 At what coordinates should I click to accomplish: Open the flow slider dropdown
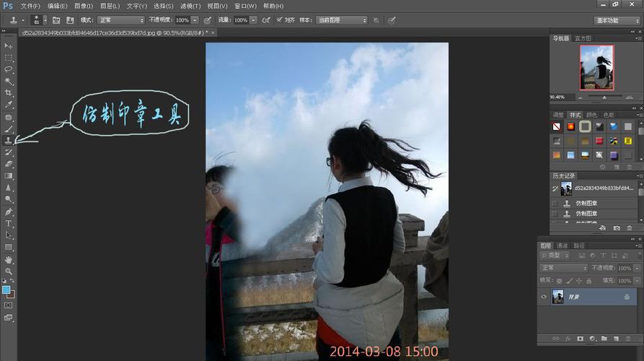click(253, 20)
